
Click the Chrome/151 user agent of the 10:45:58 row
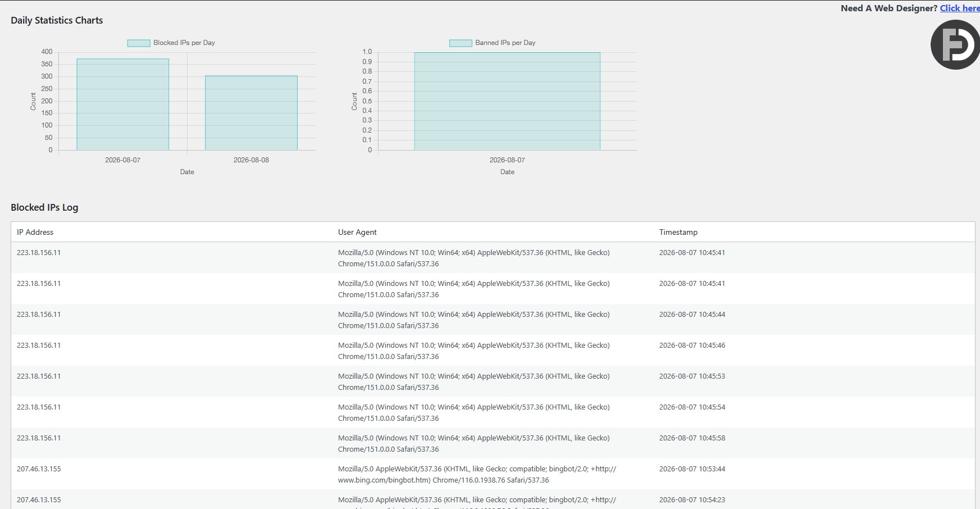tap(474, 444)
